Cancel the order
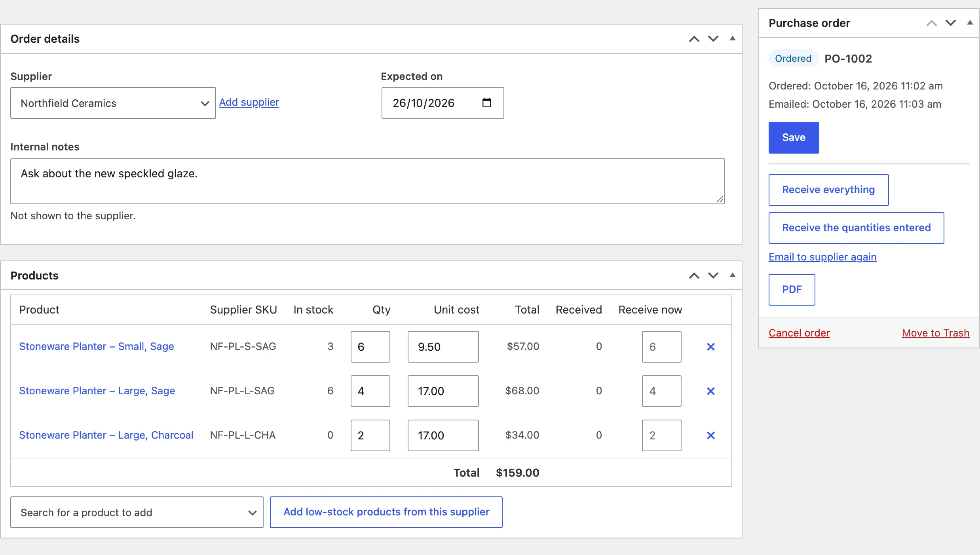The image size is (980, 555). (799, 333)
